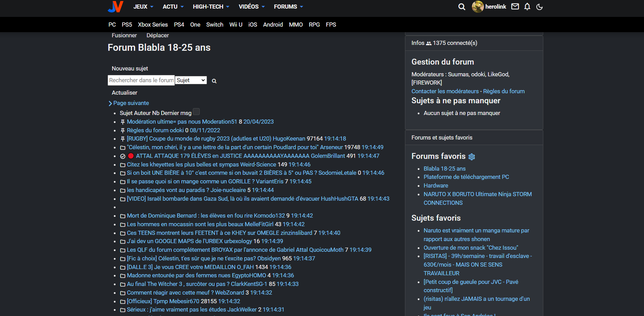Select the Xbox Series platform tab
Viewport: 644px width, 316px height.
pyautogui.click(x=153, y=25)
